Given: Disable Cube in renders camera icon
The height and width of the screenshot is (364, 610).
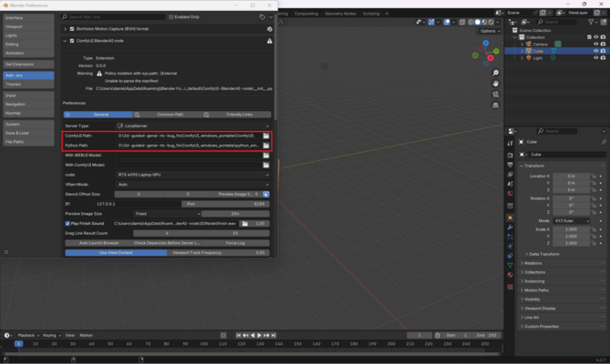Looking at the screenshot, I should point(603,51).
